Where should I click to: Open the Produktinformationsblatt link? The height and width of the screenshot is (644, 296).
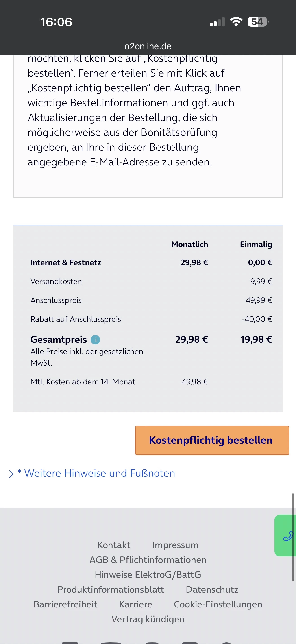111,589
